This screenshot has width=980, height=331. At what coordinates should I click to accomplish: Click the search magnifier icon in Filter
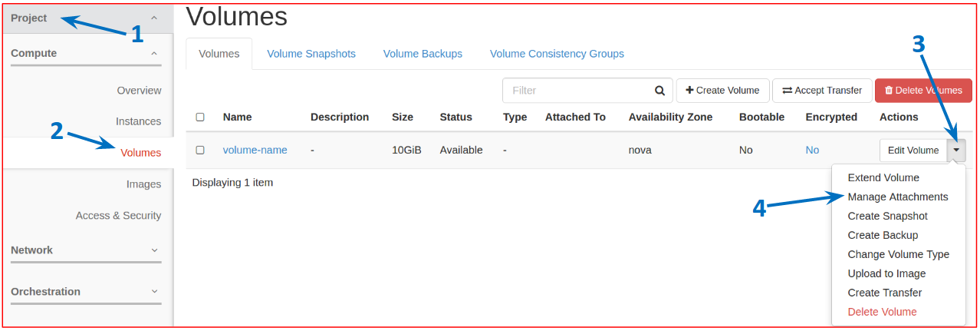click(659, 91)
